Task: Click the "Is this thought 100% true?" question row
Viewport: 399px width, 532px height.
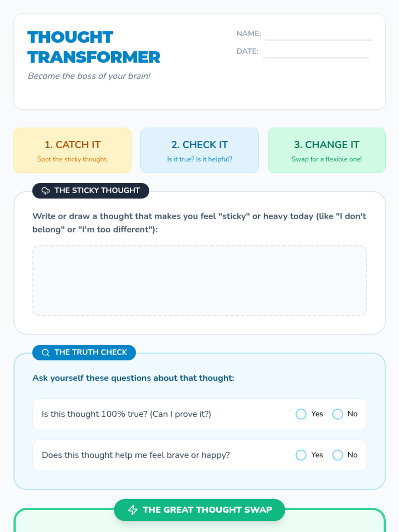Action: pos(199,414)
